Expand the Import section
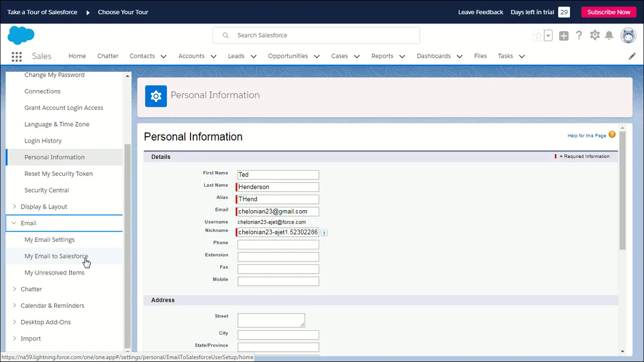Image resolution: width=644 pixels, height=362 pixels. tap(14, 339)
